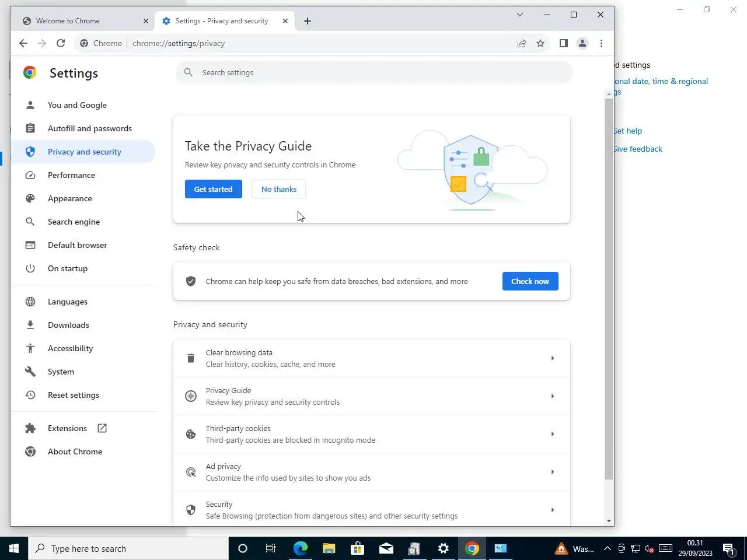Click the Languages globe icon
Screen dimensions: 747x560
(x=30, y=302)
